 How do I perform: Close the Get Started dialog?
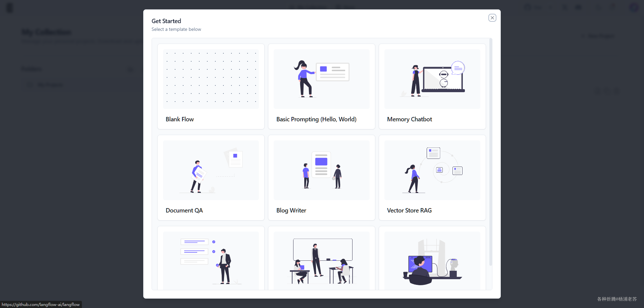pyautogui.click(x=492, y=18)
